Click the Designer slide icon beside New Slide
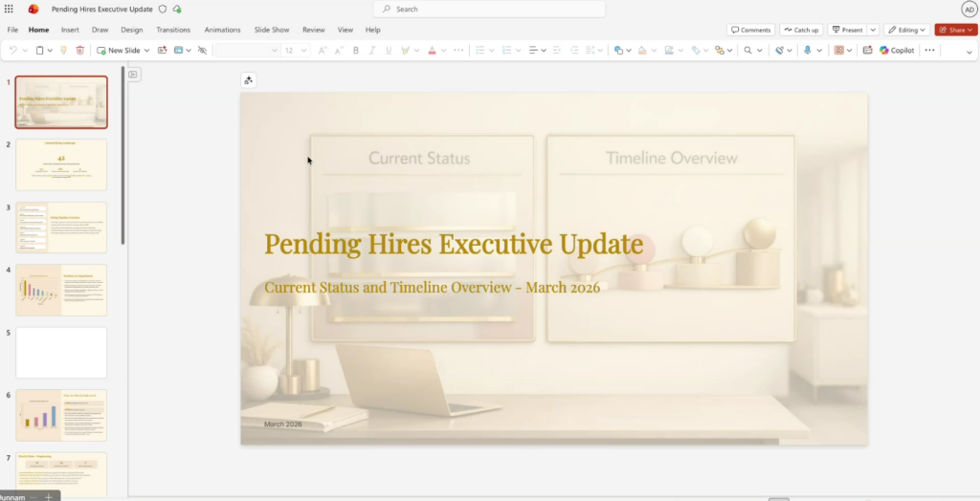The width and height of the screenshot is (980, 501). [x=162, y=50]
